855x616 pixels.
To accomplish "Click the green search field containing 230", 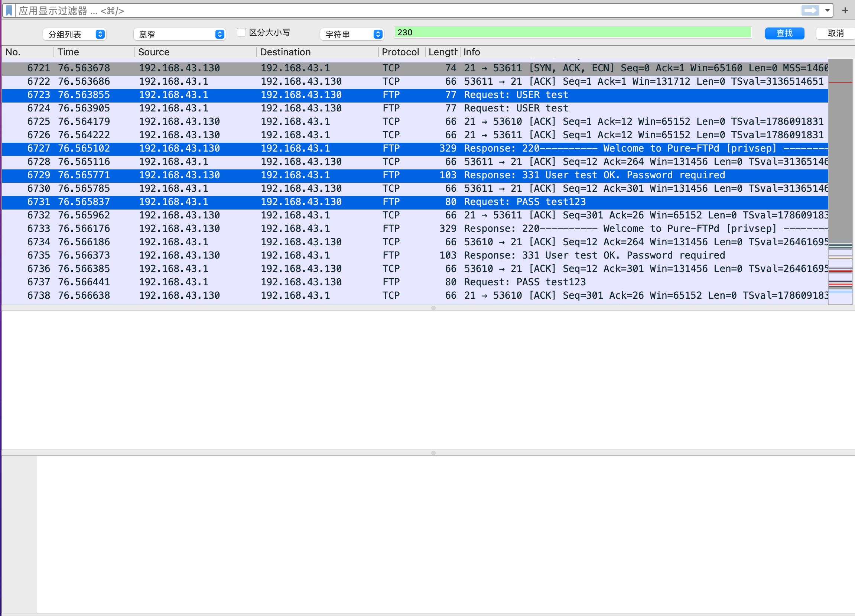I will (572, 32).
